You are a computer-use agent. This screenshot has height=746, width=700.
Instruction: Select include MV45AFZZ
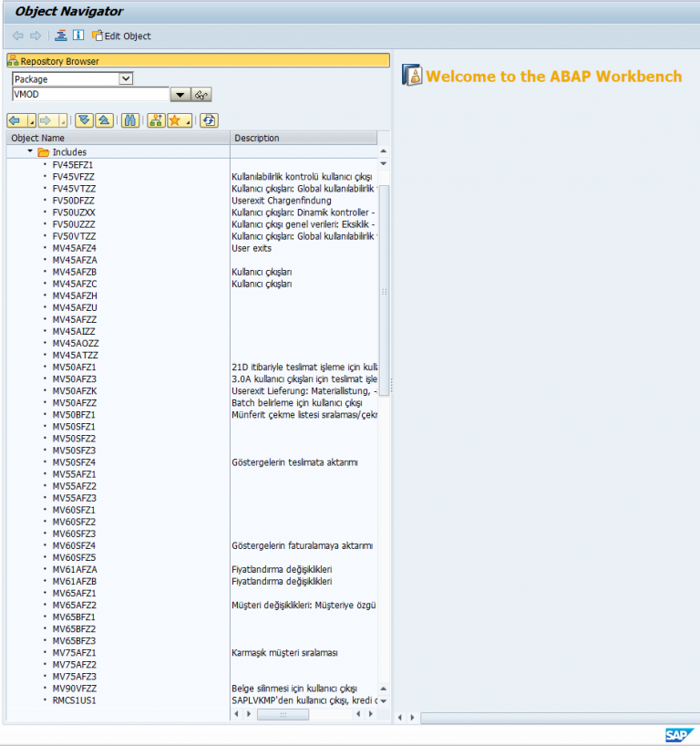click(75, 320)
